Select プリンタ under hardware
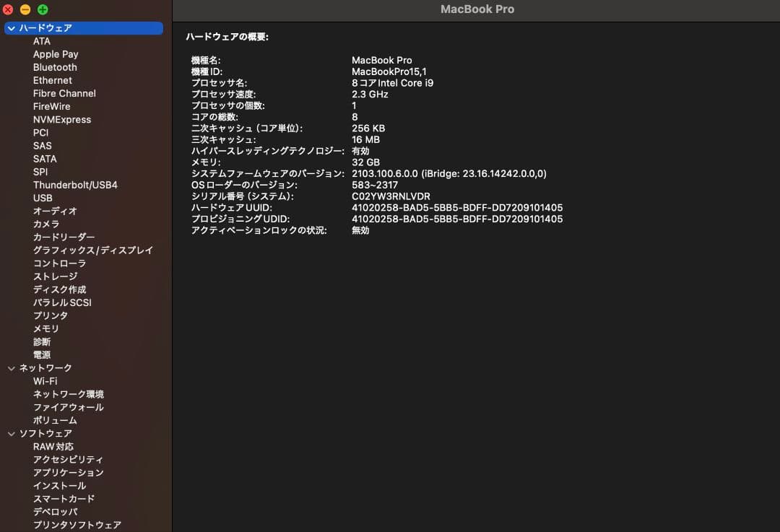The width and height of the screenshot is (780, 532). pos(51,315)
